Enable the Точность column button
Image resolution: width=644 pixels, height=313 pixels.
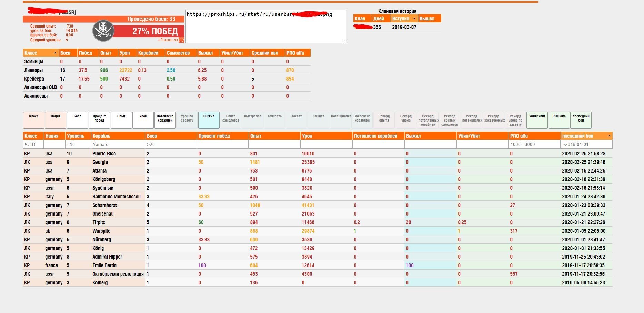pyautogui.click(x=274, y=120)
